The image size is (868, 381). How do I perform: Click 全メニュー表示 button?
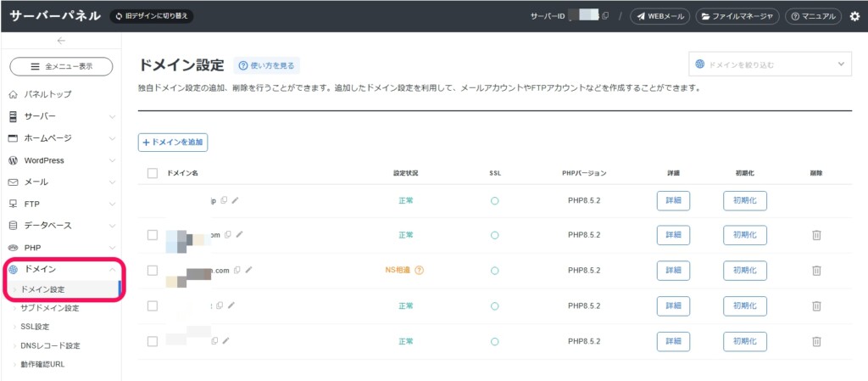click(x=61, y=66)
